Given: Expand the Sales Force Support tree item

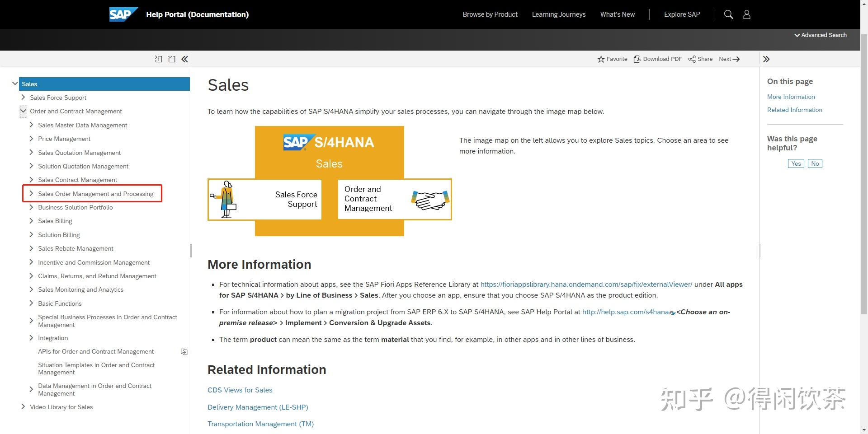Looking at the screenshot, I should pos(23,97).
